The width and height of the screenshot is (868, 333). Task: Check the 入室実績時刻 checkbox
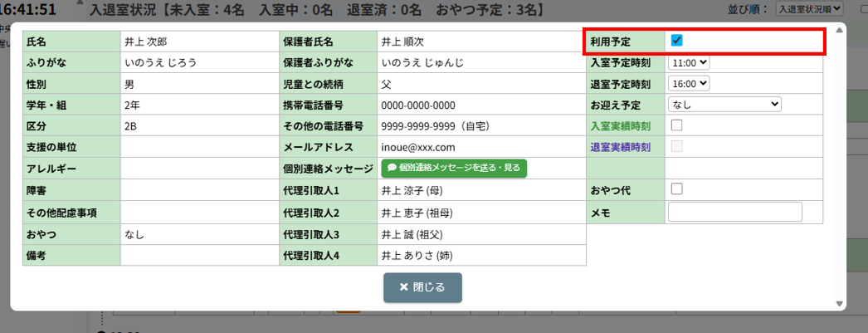coord(676,125)
